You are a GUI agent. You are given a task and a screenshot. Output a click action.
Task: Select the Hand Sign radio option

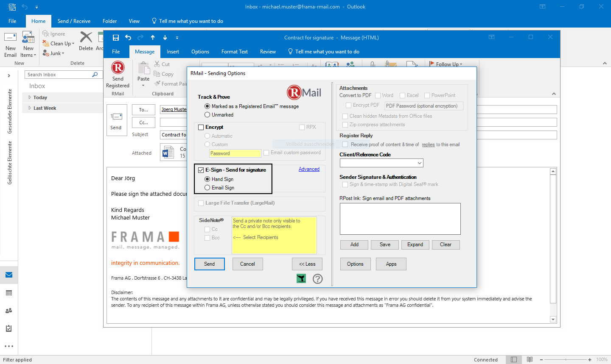(207, 179)
